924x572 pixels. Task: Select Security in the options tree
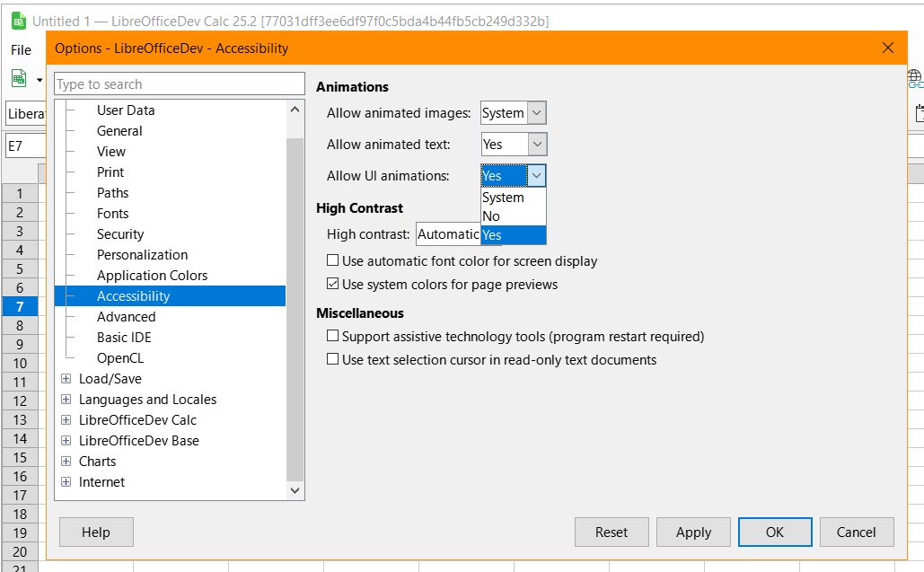click(x=120, y=233)
